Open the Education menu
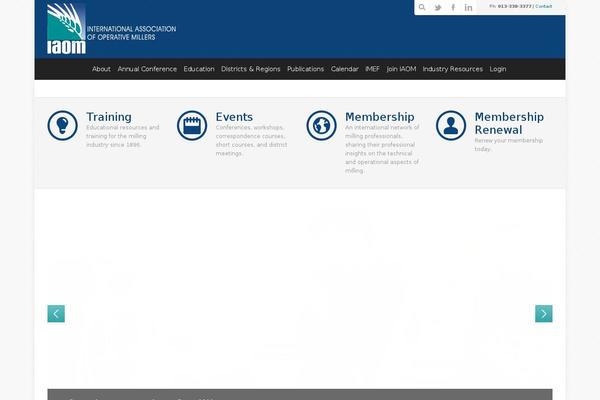The image size is (600, 400). click(199, 69)
